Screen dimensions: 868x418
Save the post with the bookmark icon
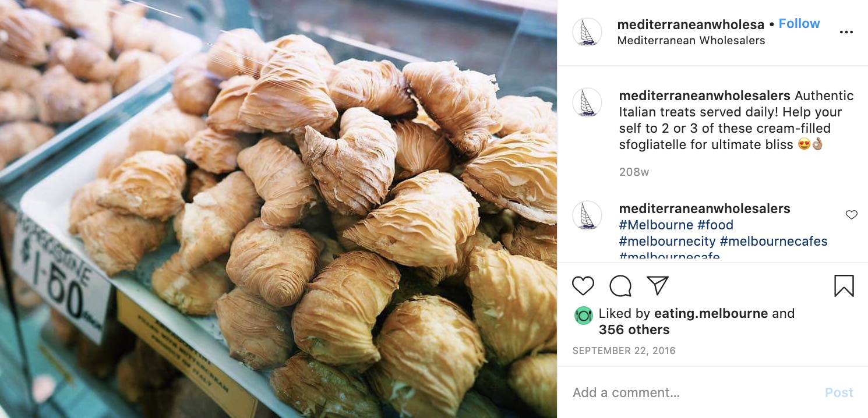coord(844,286)
